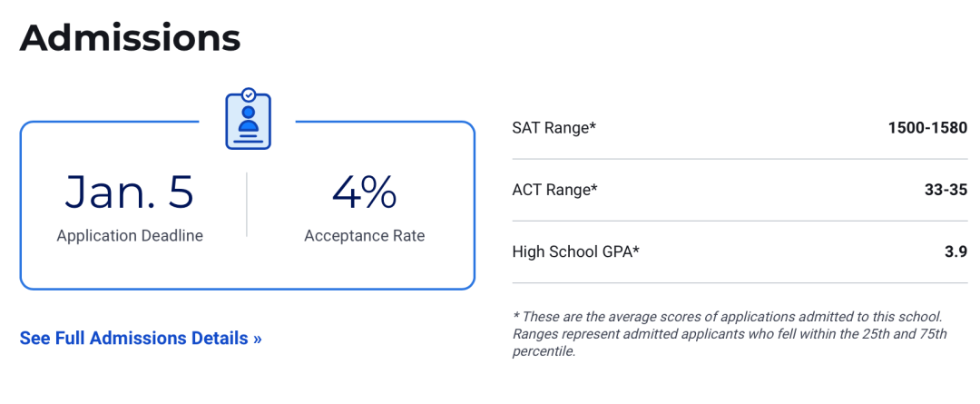
Task: Click the applicant ID badge icon
Action: (248, 119)
